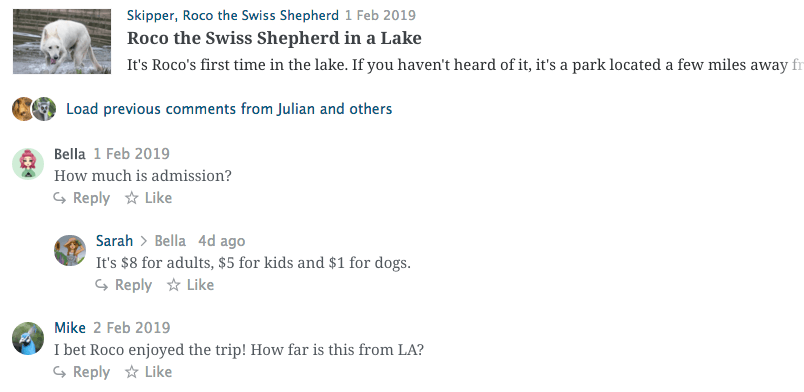Open Skipper author link
This screenshot has width=804, height=392.
coord(151,15)
